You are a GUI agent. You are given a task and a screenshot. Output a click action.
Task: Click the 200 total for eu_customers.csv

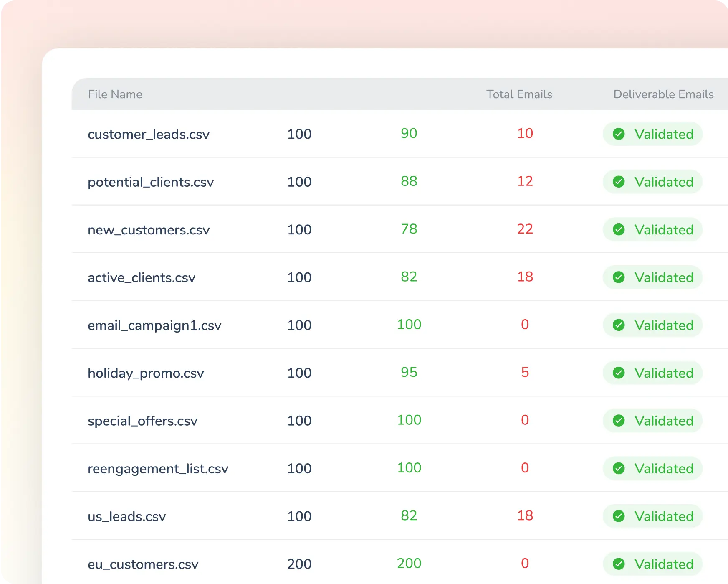(x=299, y=564)
